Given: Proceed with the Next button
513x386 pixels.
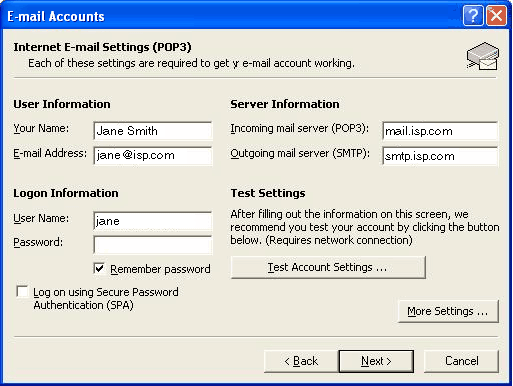Looking at the screenshot, I should tap(376, 361).
